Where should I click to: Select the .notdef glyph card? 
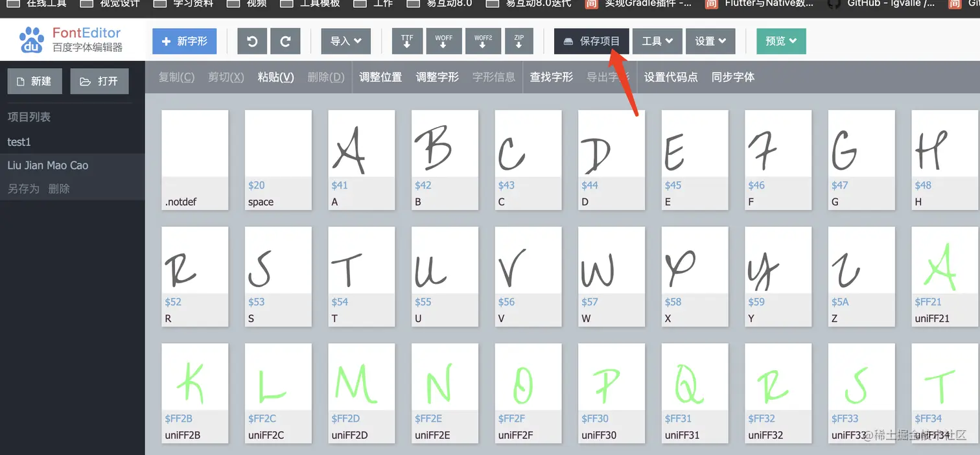click(195, 159)
